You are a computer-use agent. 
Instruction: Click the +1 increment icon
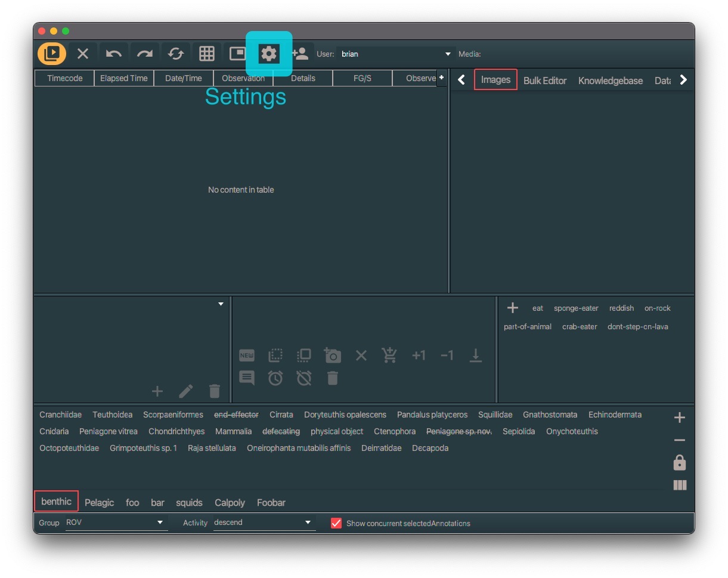419,356
